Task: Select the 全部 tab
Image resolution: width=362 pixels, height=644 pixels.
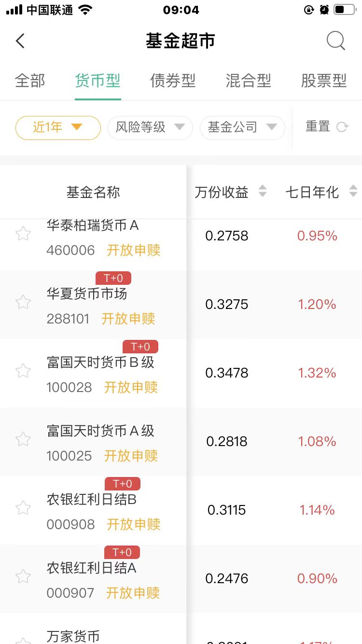Action: tap(30, 81)
